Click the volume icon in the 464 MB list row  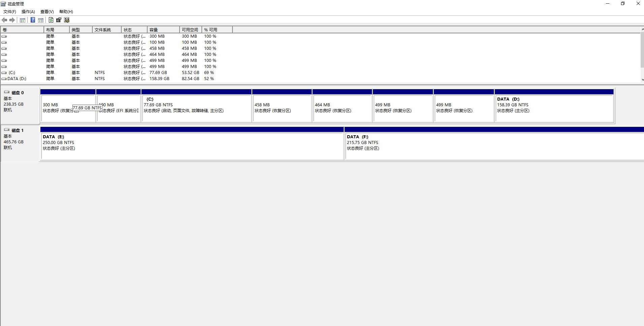click(x=4, y=55)
